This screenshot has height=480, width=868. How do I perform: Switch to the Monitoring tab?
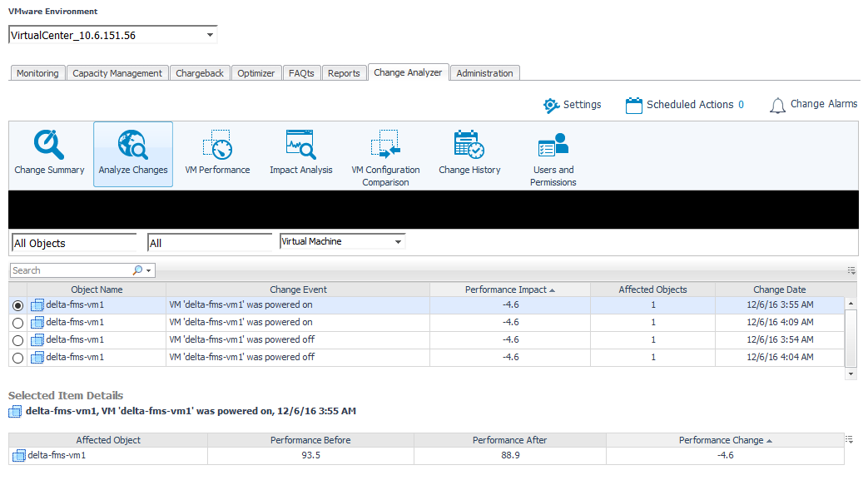37,73
